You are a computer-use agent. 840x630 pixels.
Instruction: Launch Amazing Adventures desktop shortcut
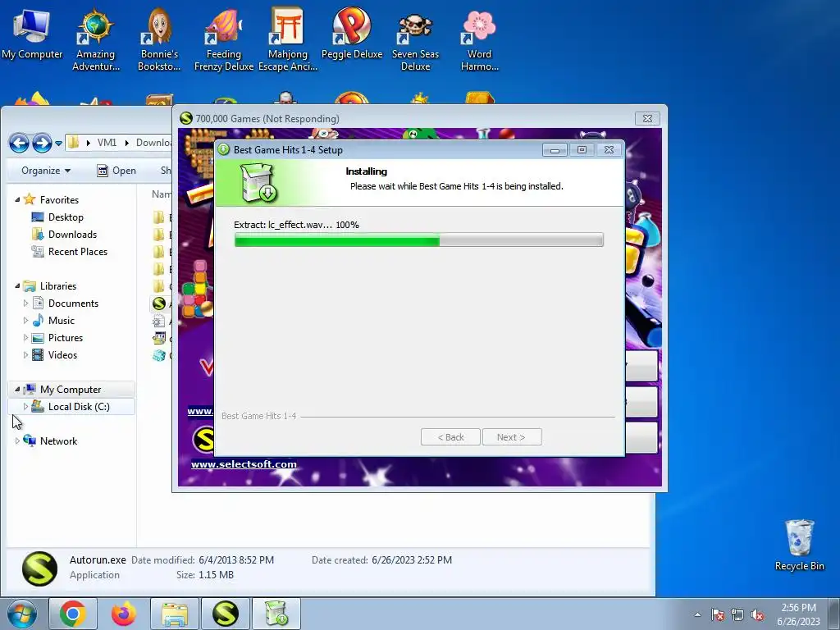click(x=95, y=40)
